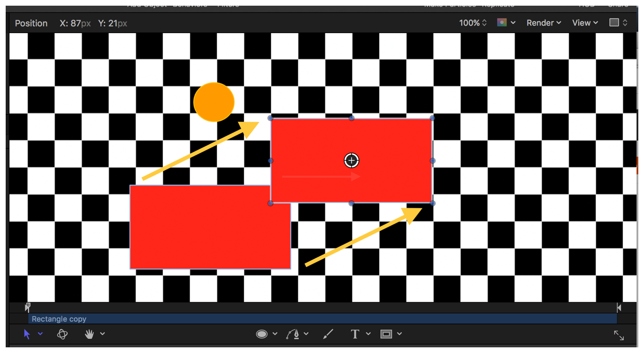This screenshot has width=644, height=353.
Task: Select the Bezier pen tool
Action: (x=293, y=334)
